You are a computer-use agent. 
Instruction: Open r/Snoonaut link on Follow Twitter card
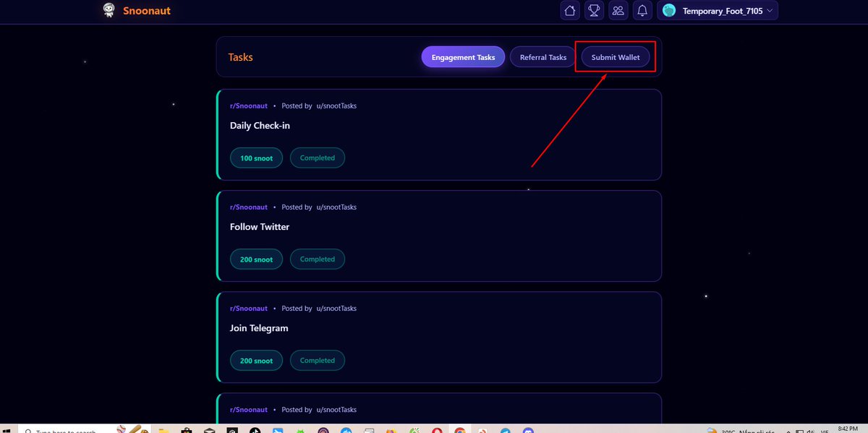248,207
